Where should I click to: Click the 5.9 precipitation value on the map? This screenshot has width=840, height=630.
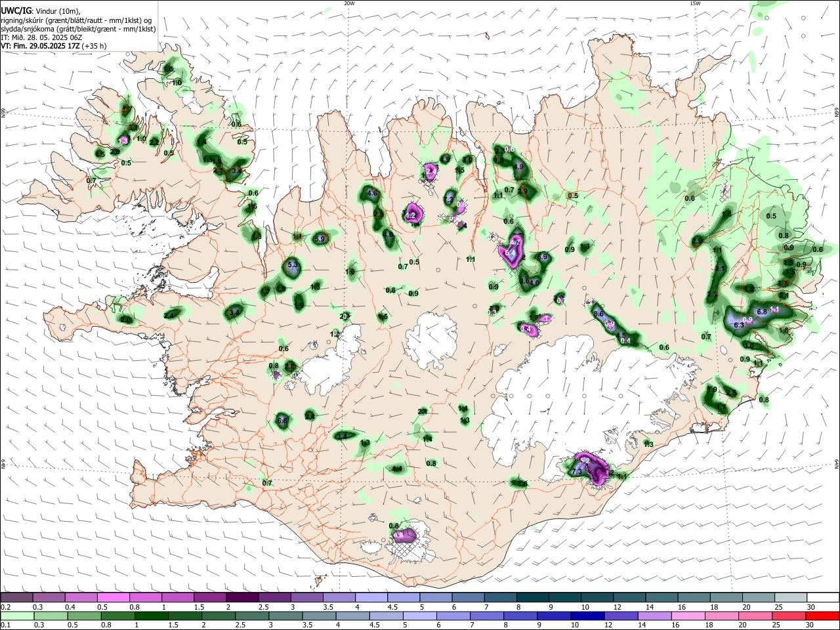320,239
